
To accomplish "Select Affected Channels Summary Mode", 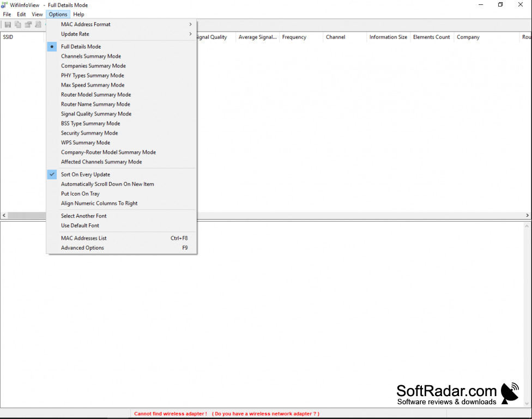I will pos(122,162).
